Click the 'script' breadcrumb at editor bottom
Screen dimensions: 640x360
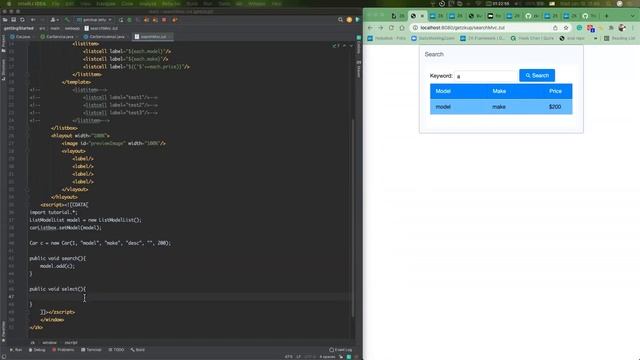[71, 343]
